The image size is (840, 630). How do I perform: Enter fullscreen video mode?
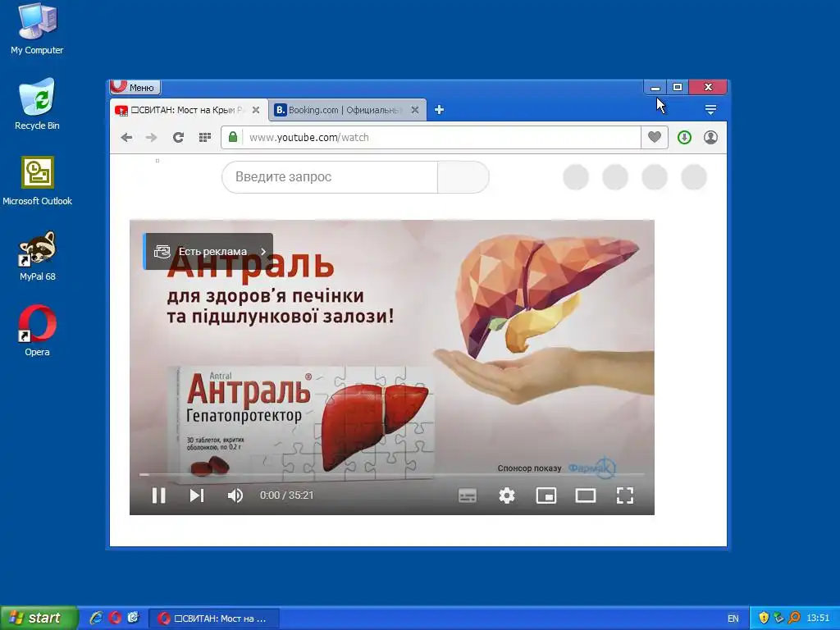pyautogui.click(x=624, y=495)
